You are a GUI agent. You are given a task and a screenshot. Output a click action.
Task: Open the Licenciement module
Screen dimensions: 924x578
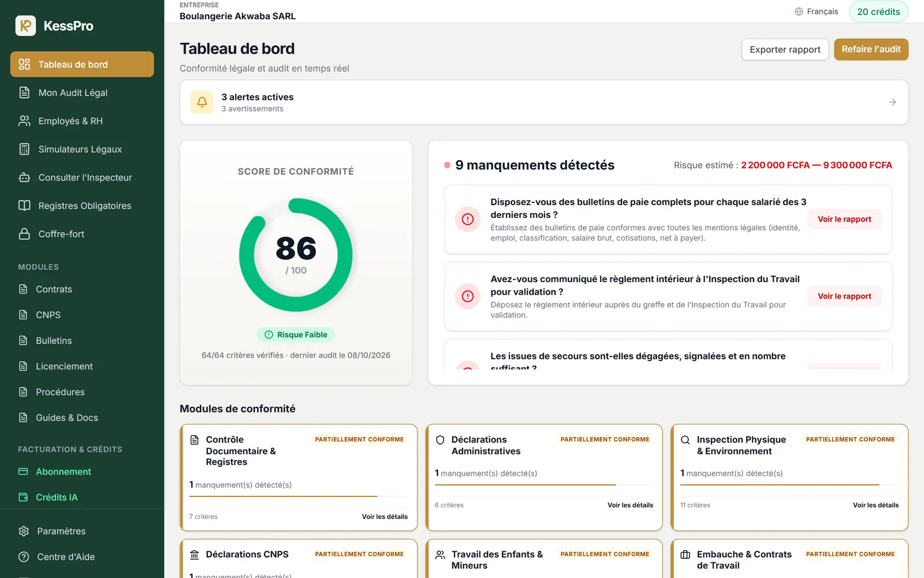[82, 366]
